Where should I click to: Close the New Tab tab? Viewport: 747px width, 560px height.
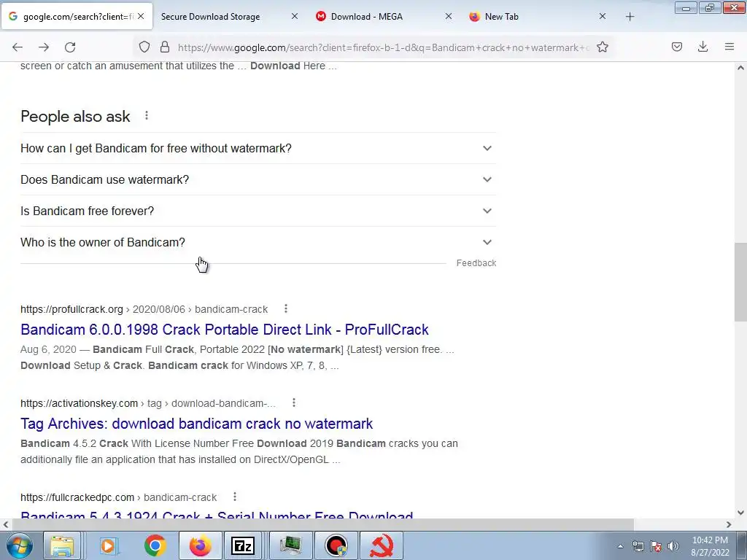[602, 16]
